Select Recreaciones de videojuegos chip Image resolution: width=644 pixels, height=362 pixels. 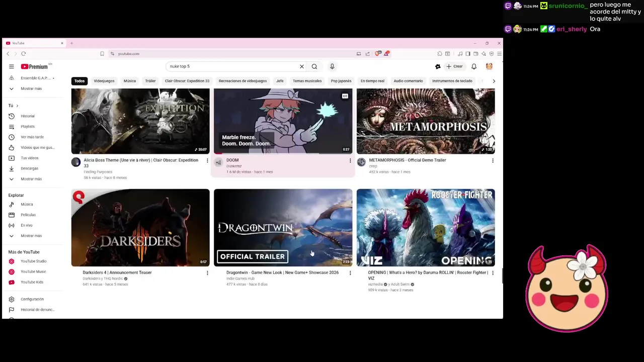point(243,81)
